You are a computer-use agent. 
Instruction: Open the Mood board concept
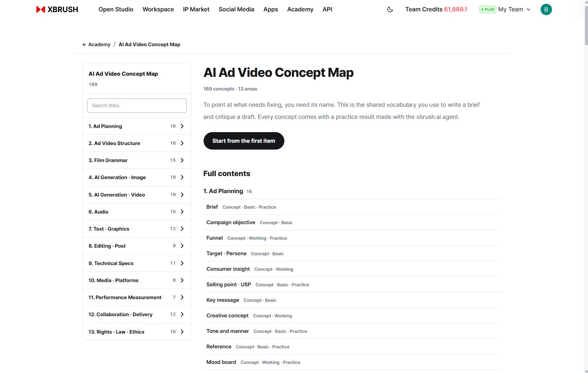coord(352,362)
